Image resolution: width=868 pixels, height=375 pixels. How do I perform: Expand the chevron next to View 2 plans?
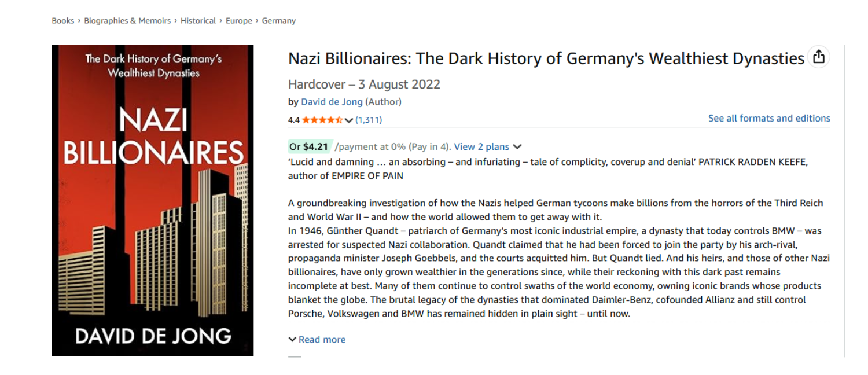(x=517, y=147)
